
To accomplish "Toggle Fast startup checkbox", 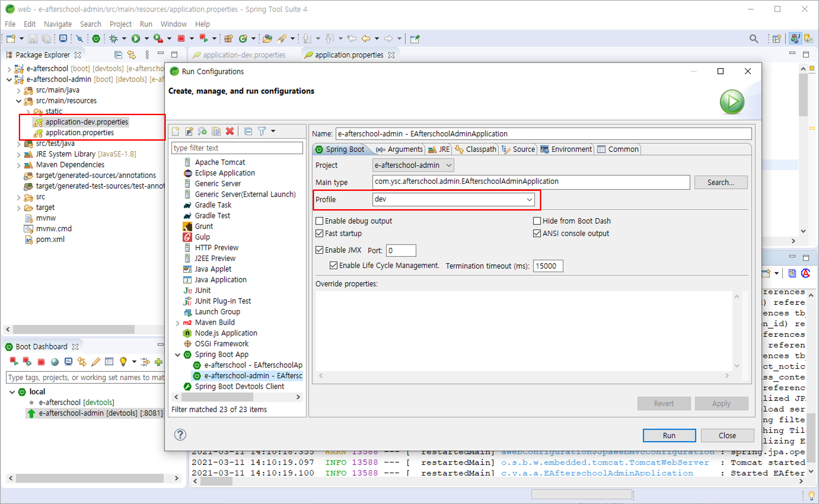I will (x=319, y=233).
